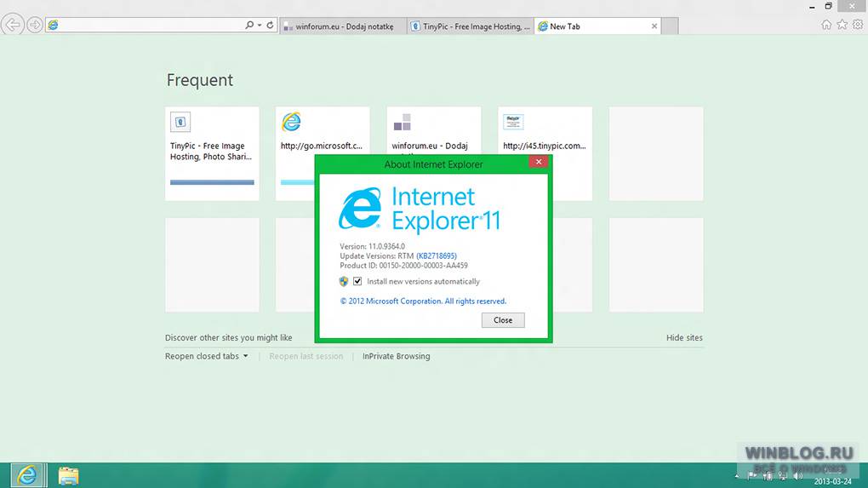This screenshot has width=868, height=488.
Task: Toggle Install new versions automatically checkbox
Action: 357,281
